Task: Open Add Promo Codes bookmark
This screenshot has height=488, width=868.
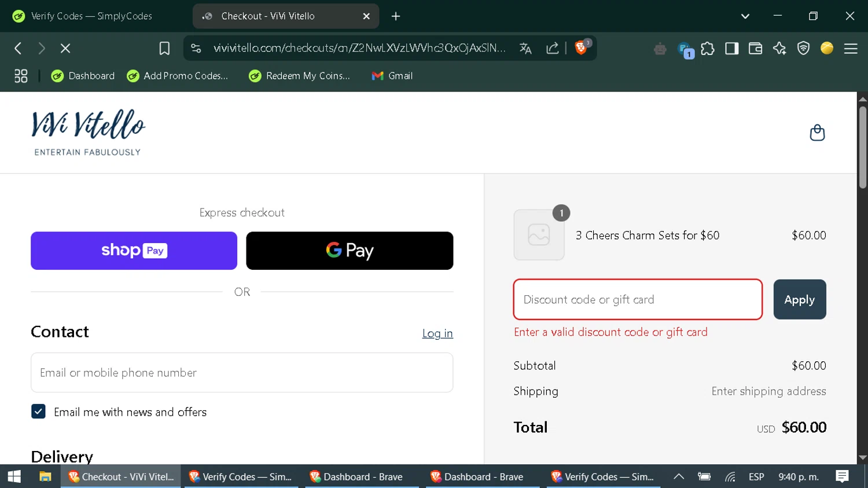Action: [178, 76]
